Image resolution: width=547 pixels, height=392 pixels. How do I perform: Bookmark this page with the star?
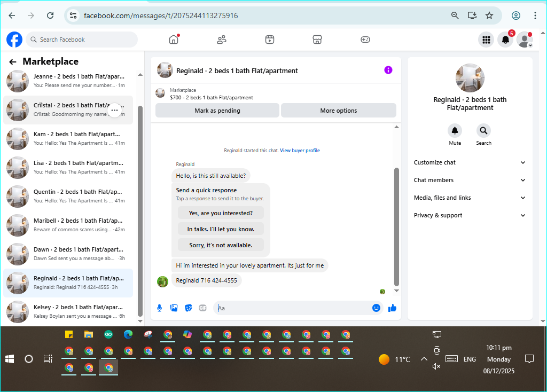click(489, 15)
